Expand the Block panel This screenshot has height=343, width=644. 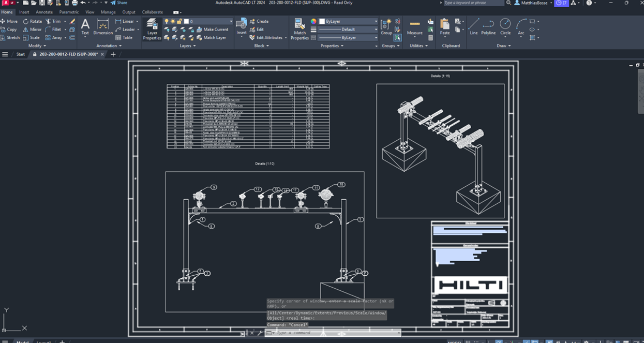(261, 46)
